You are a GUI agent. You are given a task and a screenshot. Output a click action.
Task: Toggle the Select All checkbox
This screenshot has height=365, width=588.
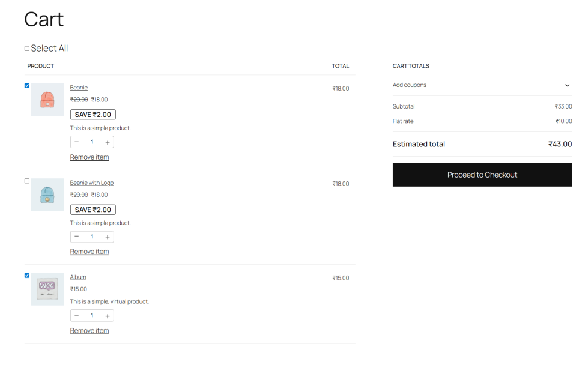(x=27, y=49)
